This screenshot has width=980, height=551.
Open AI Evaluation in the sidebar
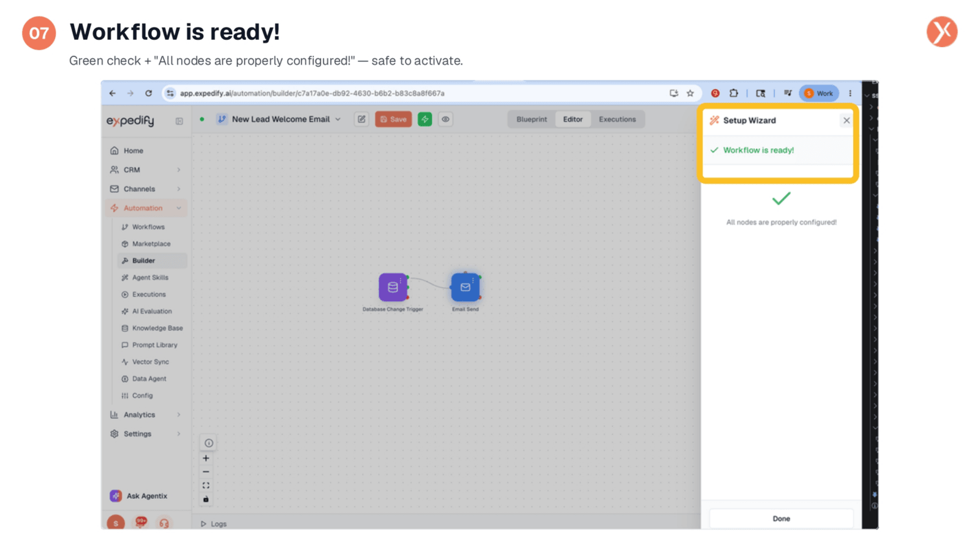(x=151, y=311)
